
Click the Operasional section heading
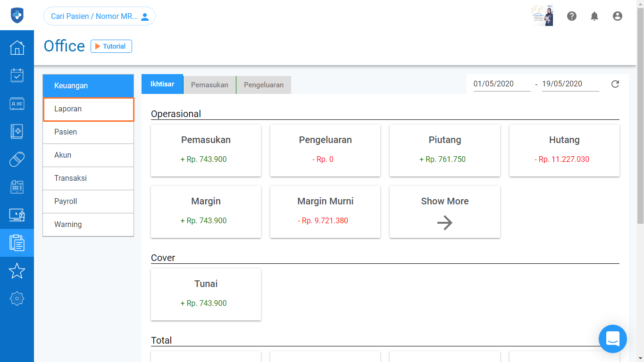[x=176, y=114]
